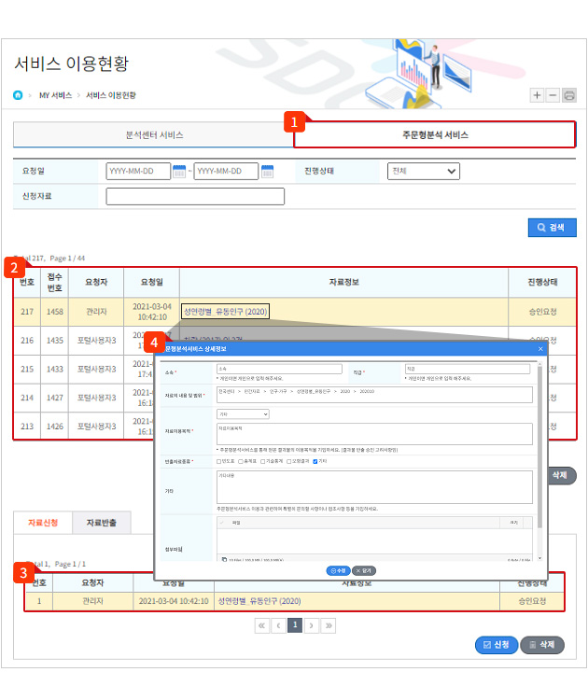
Task: Click the 닫기 button in popup
Action: 364,570
